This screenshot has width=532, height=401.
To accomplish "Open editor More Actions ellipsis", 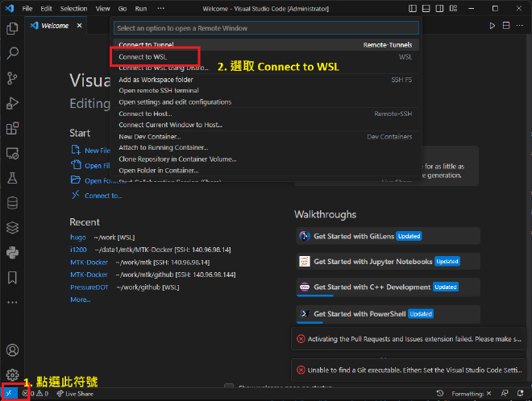I will [520, 26].
